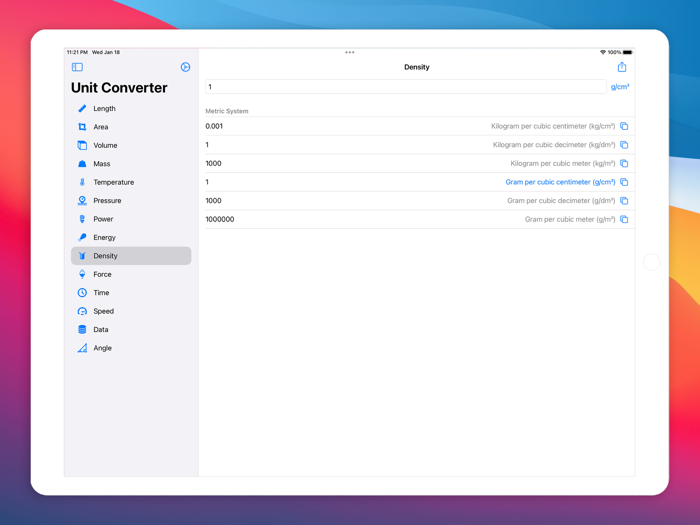Select the Mass category
The width and height of the screenshot is (700, 525).
131,164
